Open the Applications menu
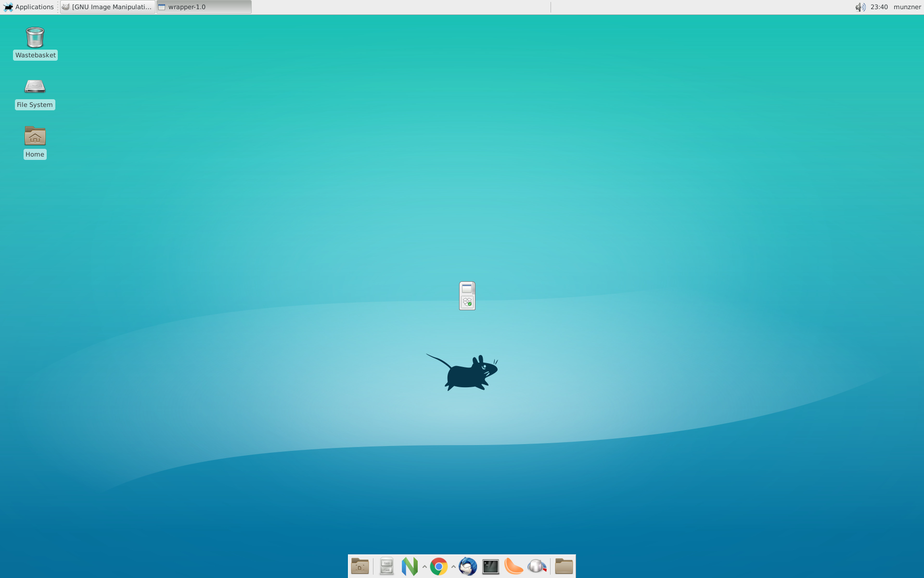The image size is (924, 578). coord(29,7)
